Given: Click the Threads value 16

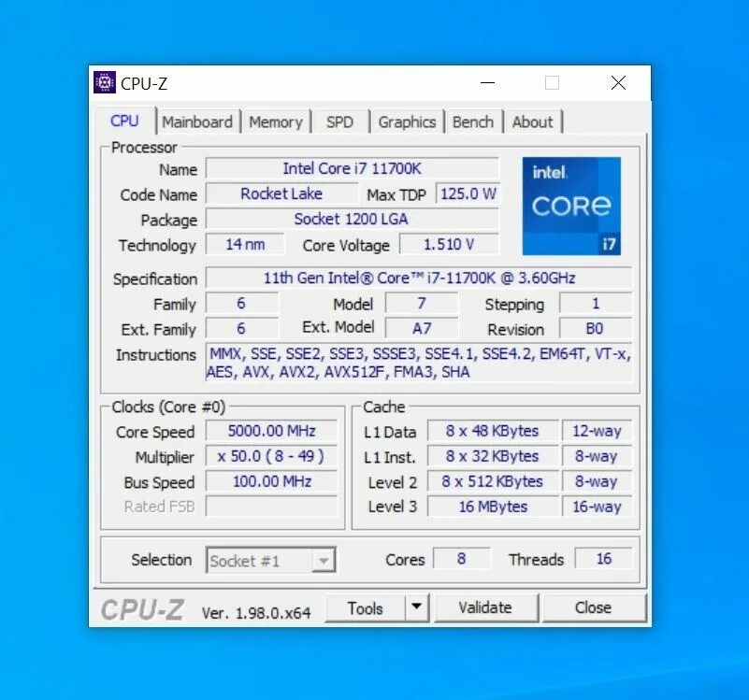Looking at the screenshot, I should pyautogui.click(x=603, y=559).
